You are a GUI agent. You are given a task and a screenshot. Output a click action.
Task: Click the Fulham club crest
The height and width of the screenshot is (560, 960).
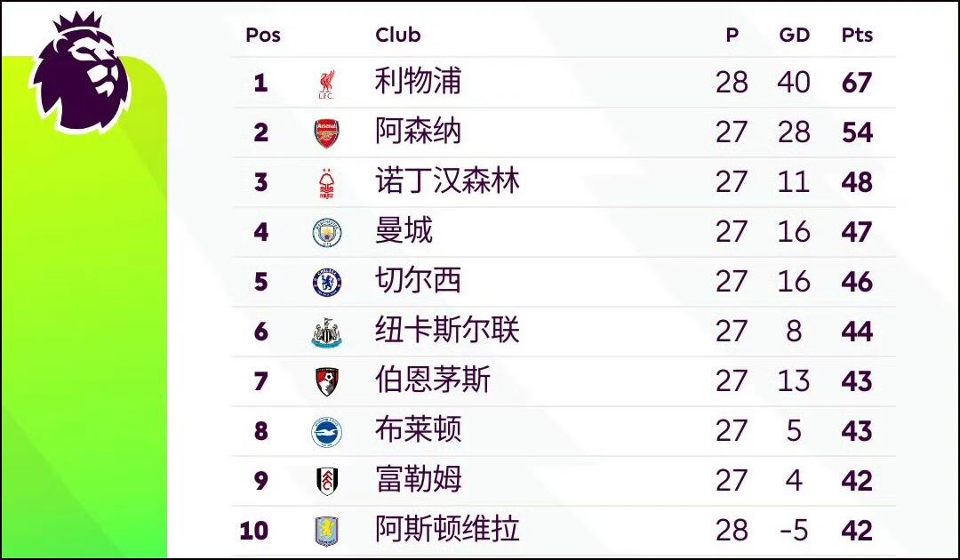tap(327, 482)
